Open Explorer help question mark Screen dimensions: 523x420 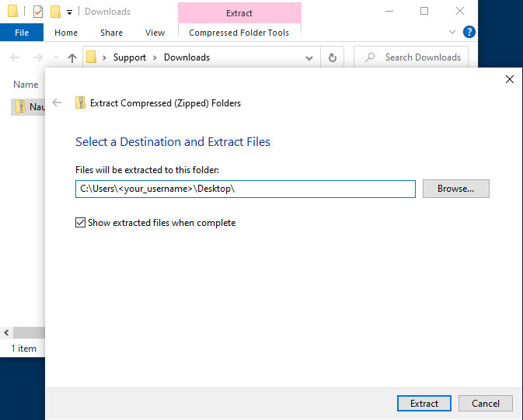469,32
